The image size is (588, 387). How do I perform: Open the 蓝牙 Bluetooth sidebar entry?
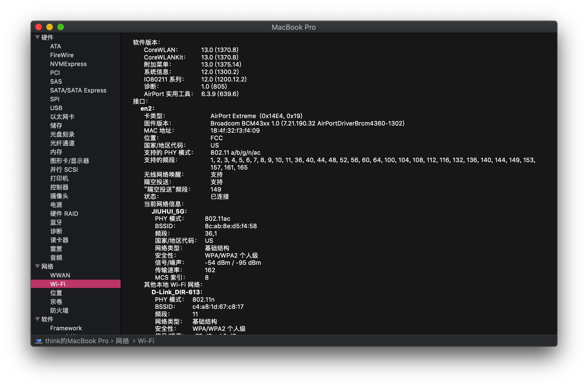tap(56, 222)
